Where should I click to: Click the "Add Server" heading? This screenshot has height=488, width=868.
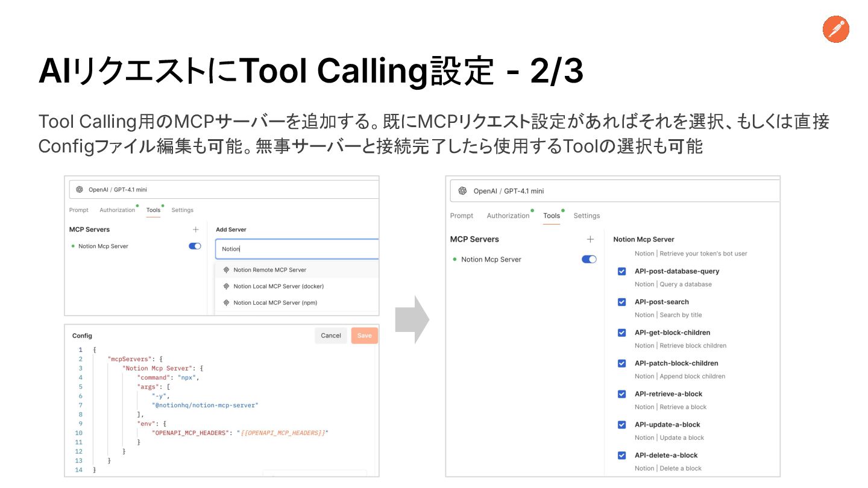(x=231, y=230)
